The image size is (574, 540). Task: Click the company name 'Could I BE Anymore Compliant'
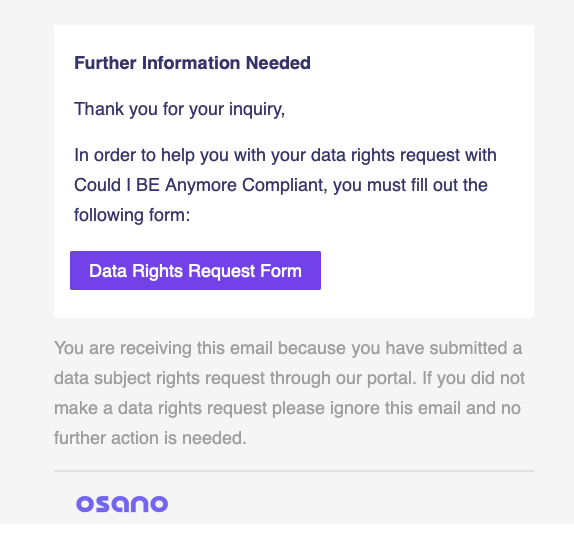click(x=200, y=185)
